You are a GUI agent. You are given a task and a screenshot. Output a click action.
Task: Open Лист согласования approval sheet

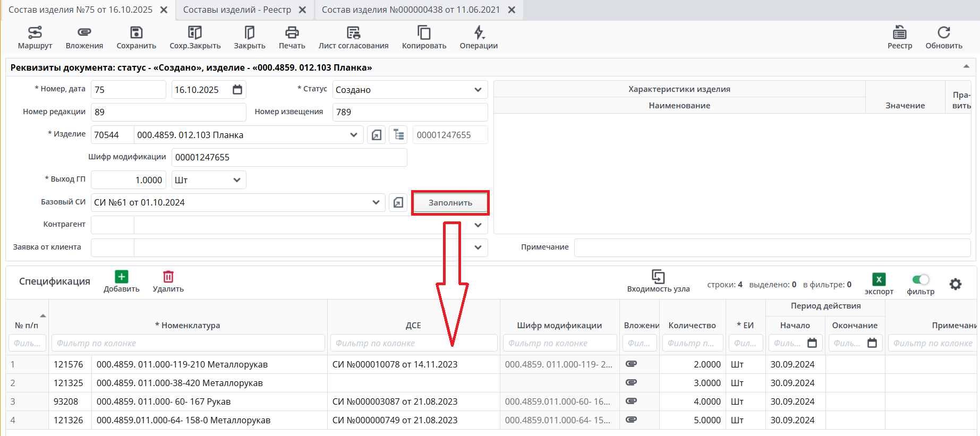click(353, 38)
